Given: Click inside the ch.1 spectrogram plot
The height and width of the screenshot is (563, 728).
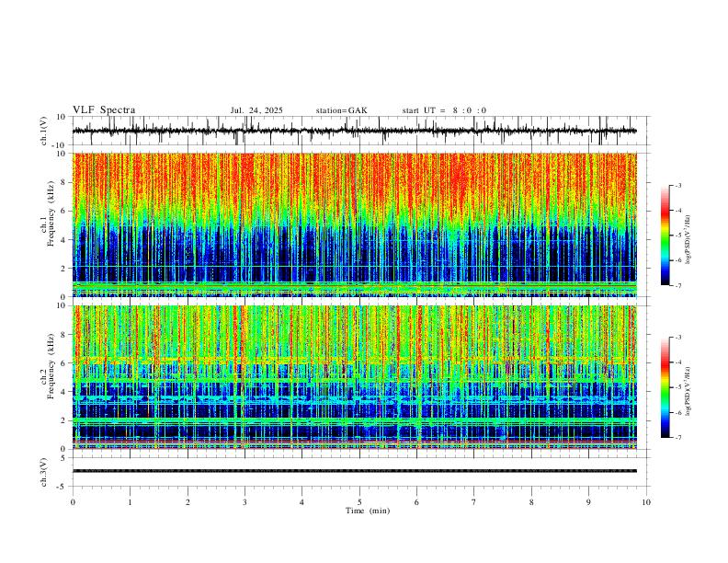Looking at the screenshot, I should tap(354, 224).
